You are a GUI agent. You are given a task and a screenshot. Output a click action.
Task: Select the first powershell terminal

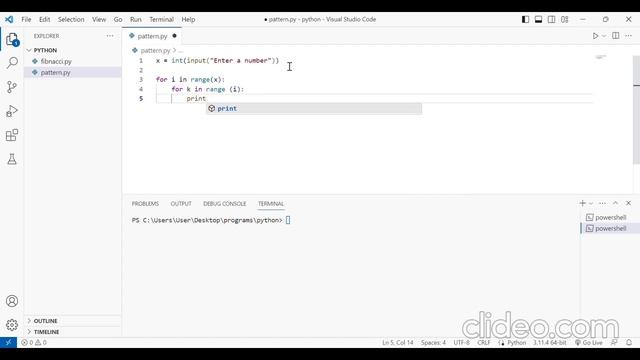610,217
